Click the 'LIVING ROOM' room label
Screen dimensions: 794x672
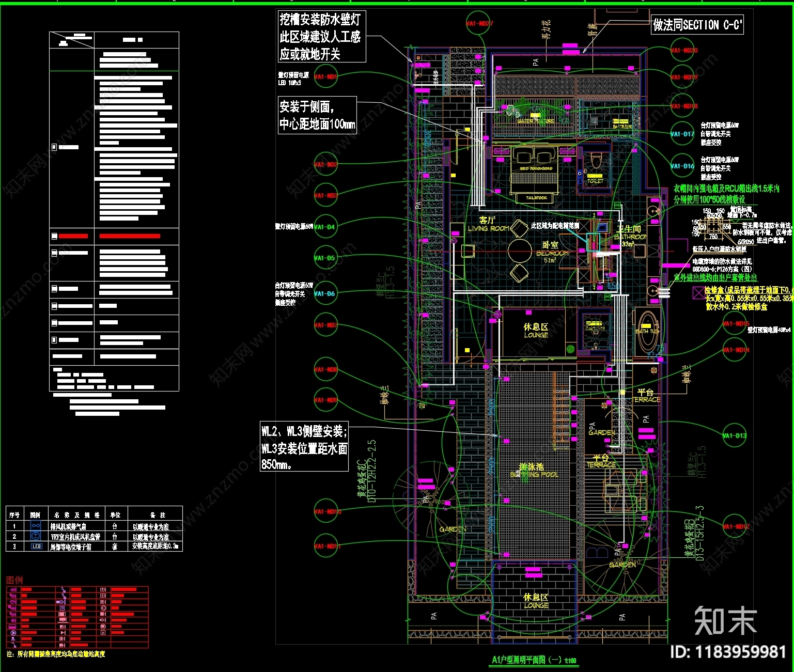[488, 228]
